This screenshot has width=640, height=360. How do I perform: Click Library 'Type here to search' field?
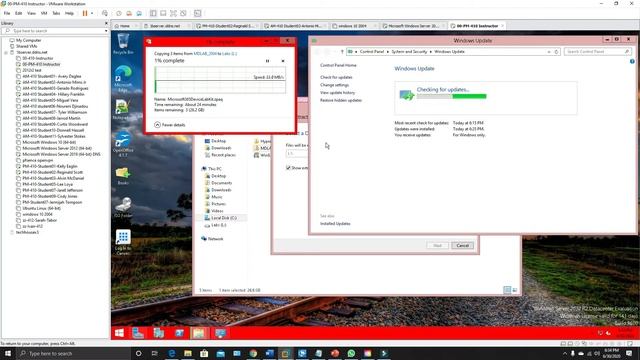[x=55, y=31]
